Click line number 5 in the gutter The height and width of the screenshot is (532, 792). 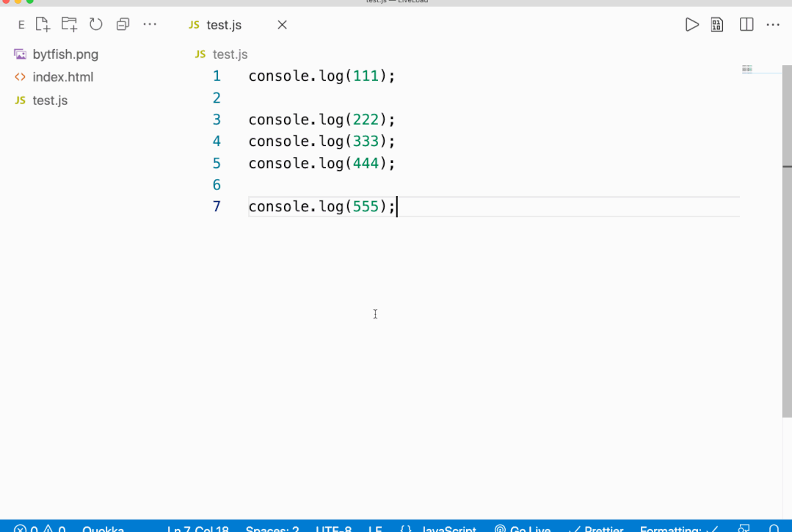(217, 163)
